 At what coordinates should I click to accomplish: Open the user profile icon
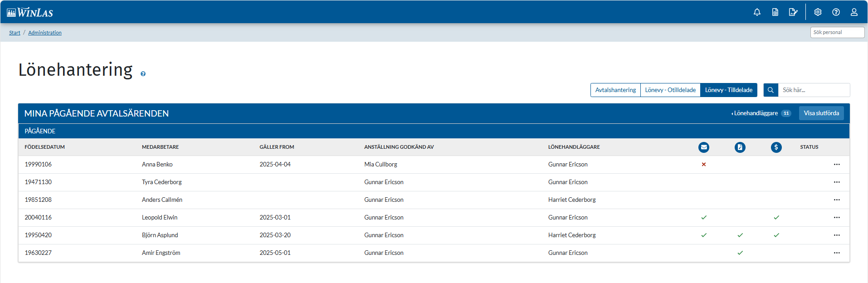[x=854, y=12]
